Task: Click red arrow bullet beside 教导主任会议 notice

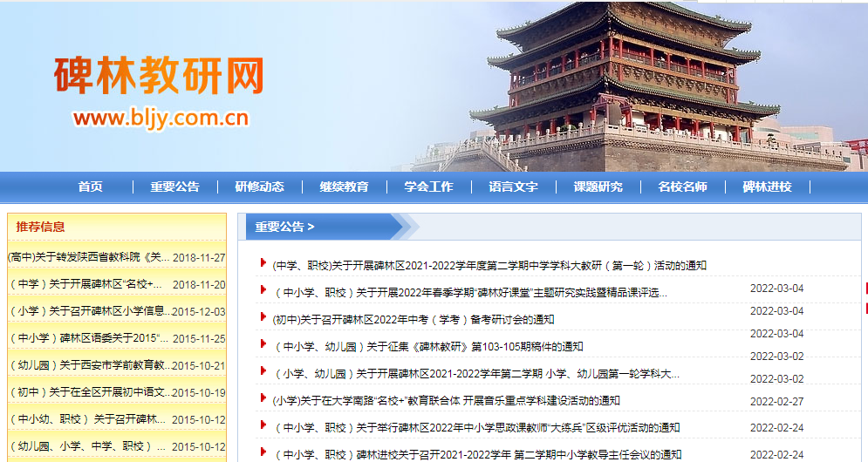Action: click(263, 452)
